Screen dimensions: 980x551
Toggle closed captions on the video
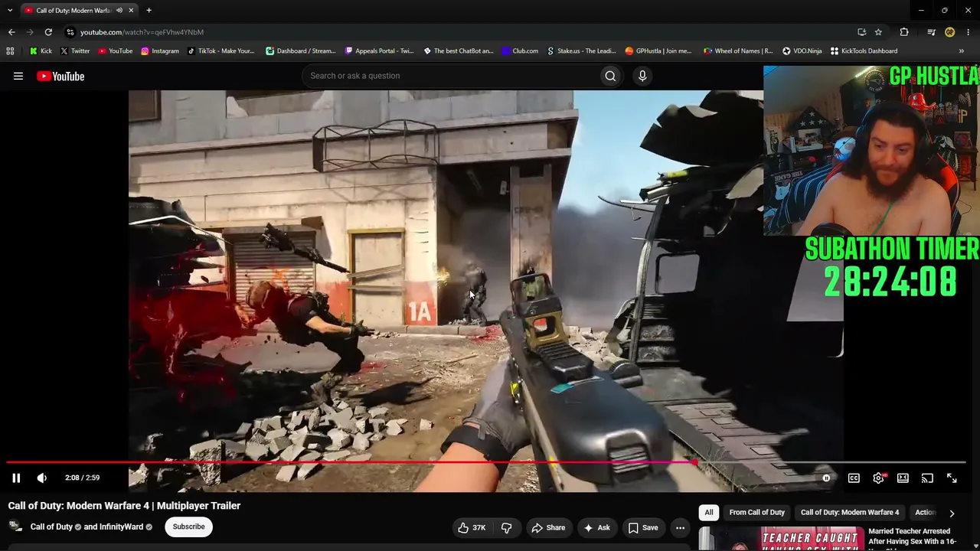pos(854,478)
